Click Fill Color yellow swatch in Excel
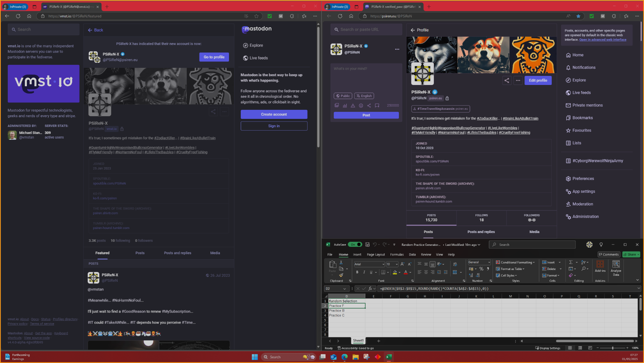Viewport: 644px width, 363px height. (x=395, y=272)
